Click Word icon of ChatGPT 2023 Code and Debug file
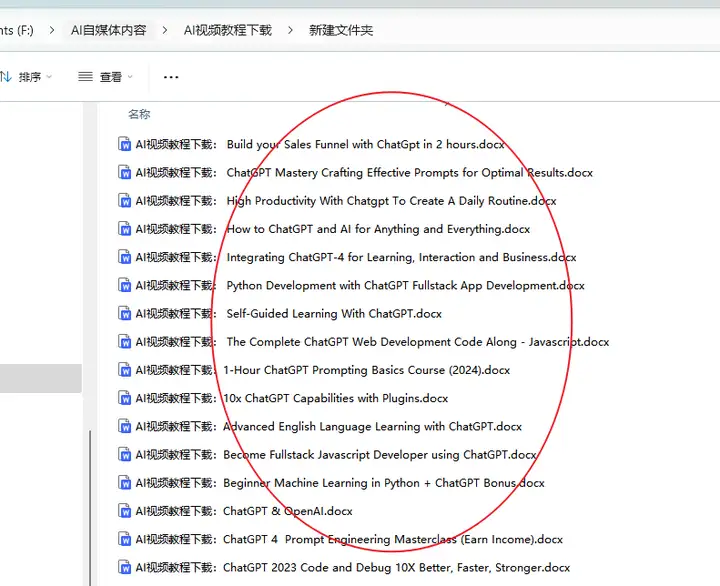720x586 pixels. [124, 568]
